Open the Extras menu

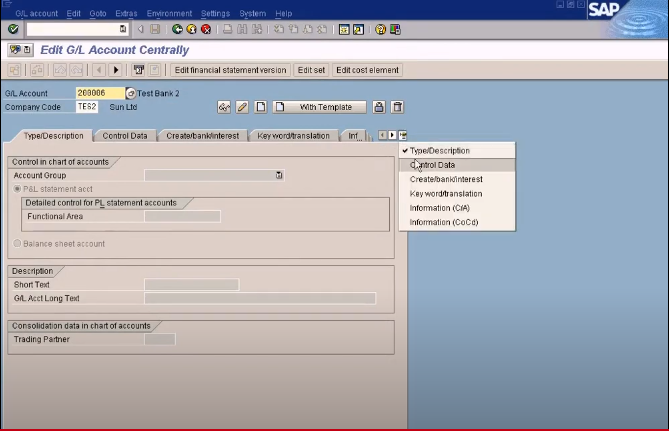[126, 13]
